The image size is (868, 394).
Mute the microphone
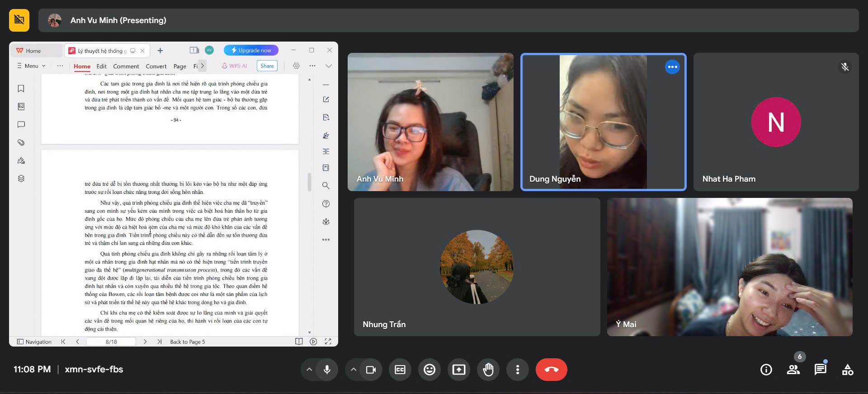pos(327,370)
